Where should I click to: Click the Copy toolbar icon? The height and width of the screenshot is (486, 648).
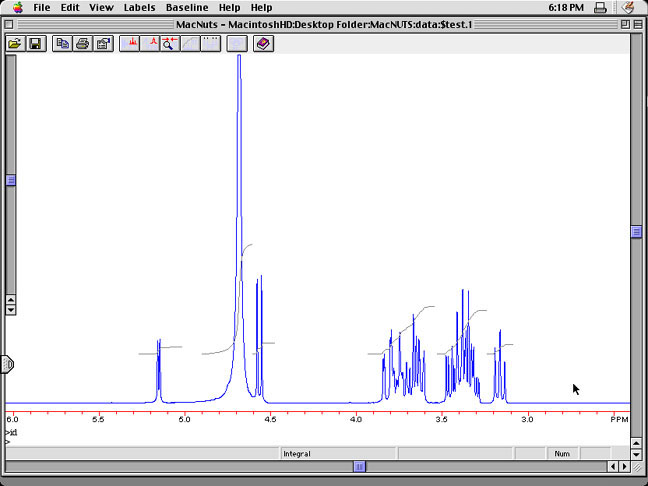click(x=63, y=44)
